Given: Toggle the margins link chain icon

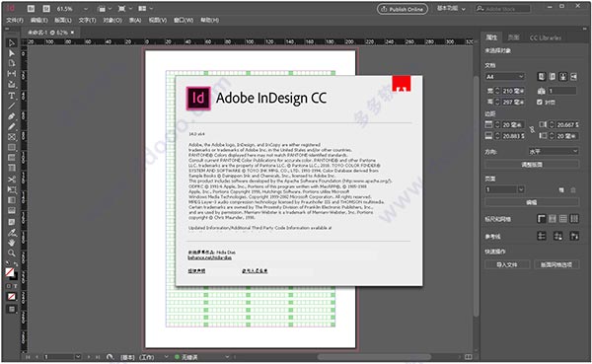Looking at the screenshot, I should click(532, 130).
